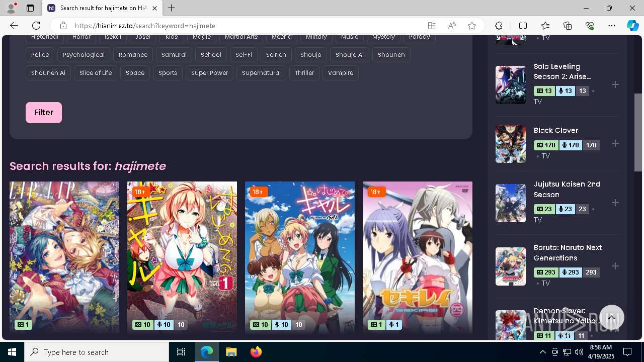The image size is (644, 362).
Task: Select the Slice of Life genre tag
Action: click(x=96, y=73)
